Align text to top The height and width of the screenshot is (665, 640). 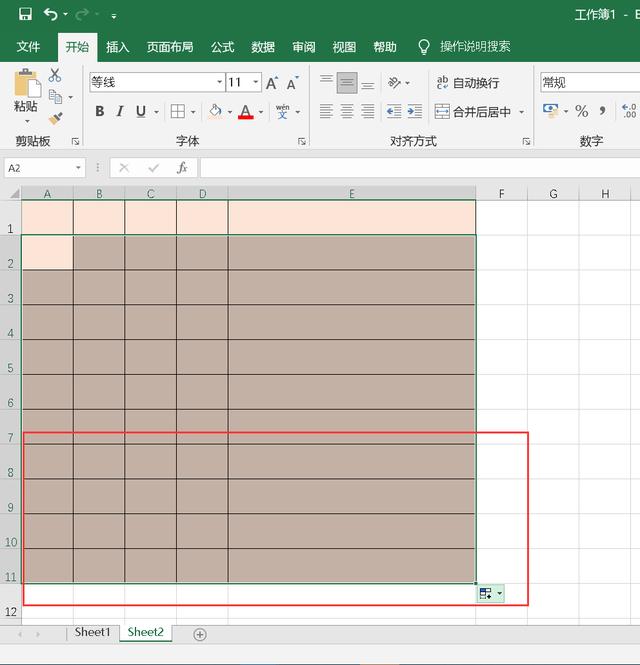326,81
